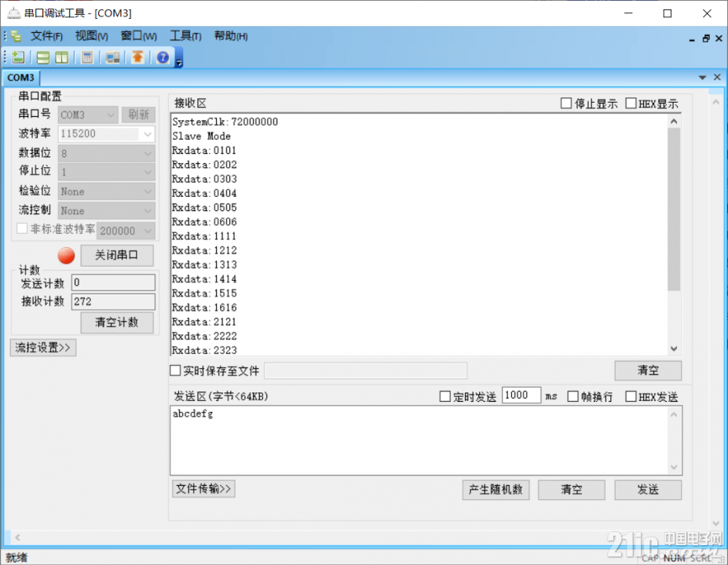Click the 发送 button
728x565 pixels.
(x=648, y=490)
